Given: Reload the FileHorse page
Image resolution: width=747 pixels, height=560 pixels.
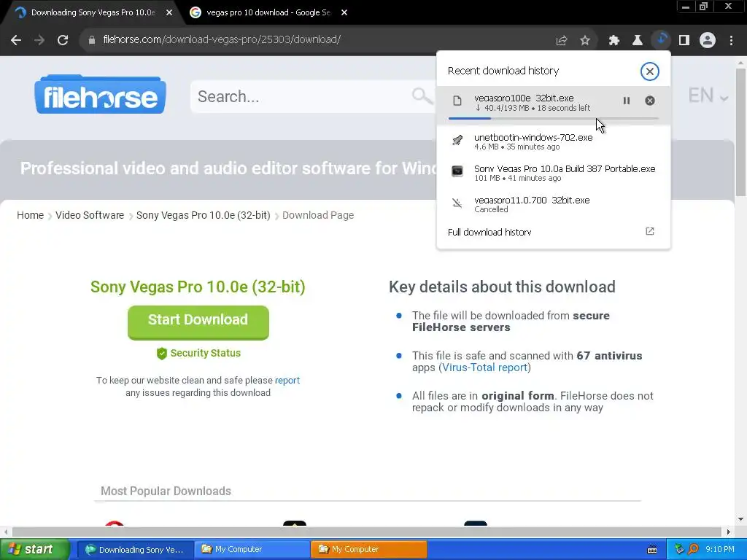Looking at the screenshot, I should [x=63, y=40].
